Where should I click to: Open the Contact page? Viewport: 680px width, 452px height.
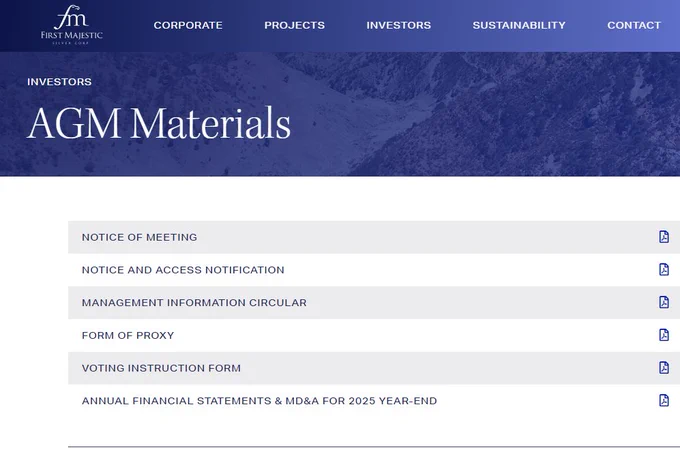click(634, 25)
